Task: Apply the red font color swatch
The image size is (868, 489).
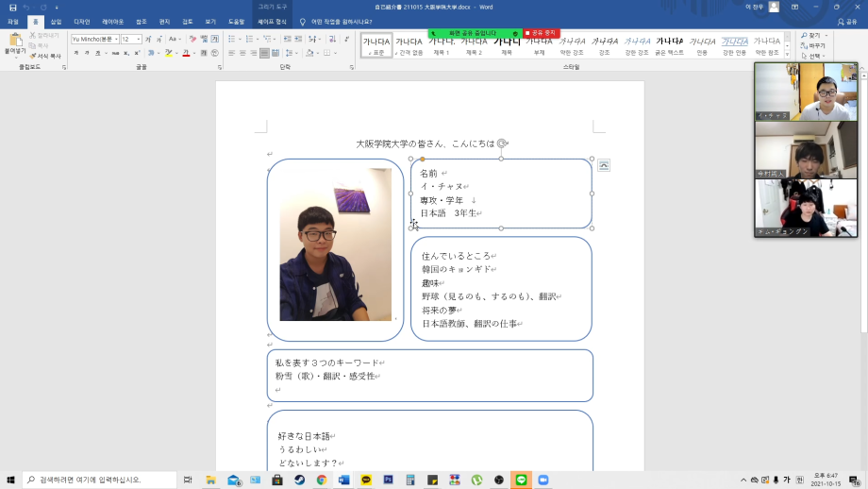Action: pyautogui.click(x=186, y=53)
